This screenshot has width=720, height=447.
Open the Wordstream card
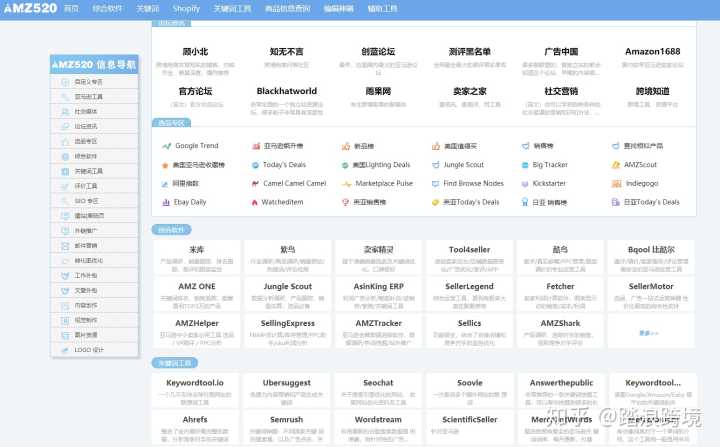(x=378, y=428)
